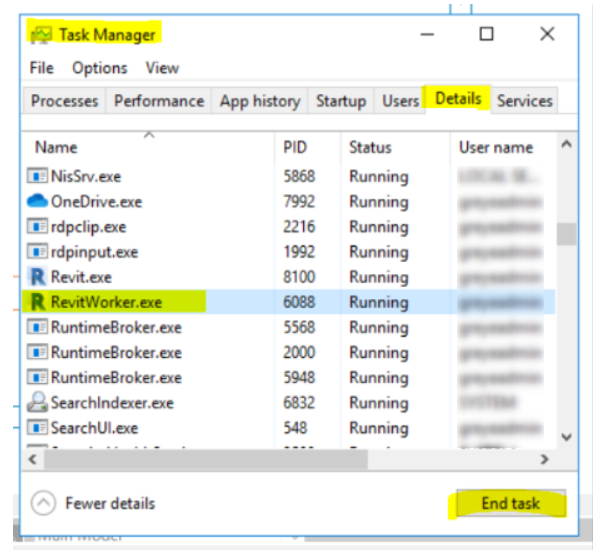Click PID value 5948
The width and height of the screenshot is (598, 557).
299,378
